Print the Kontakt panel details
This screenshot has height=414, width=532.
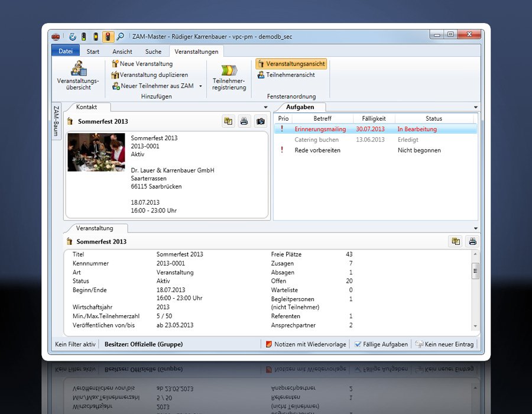(244, 121)
